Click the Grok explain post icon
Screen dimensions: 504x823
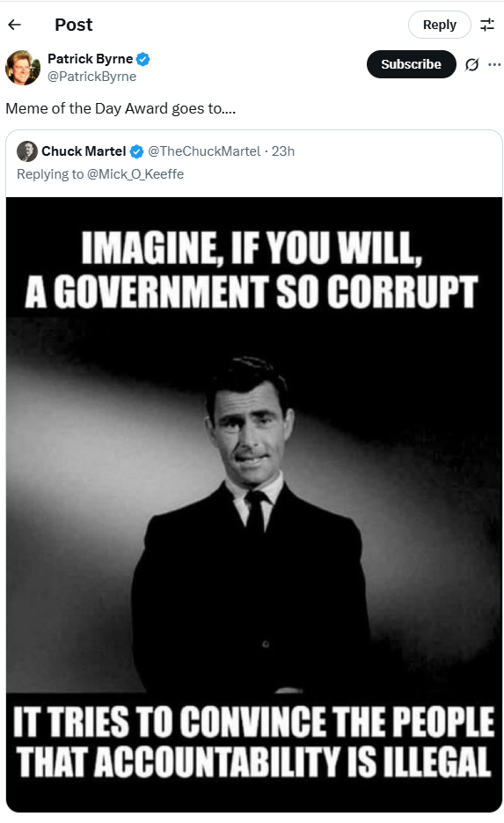pyautogui.click(x=471, y=64)
